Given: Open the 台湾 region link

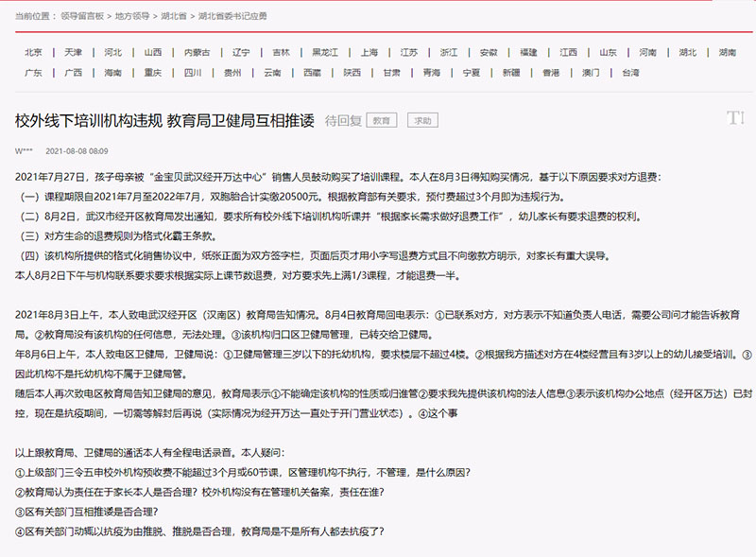Looking at the screenshot, I should (630, 73).
